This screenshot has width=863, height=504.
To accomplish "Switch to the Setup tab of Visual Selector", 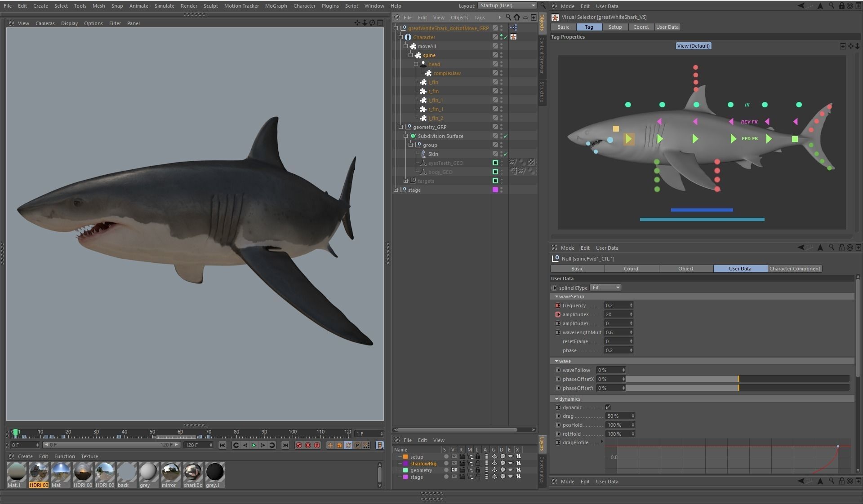I will [615, 27].
